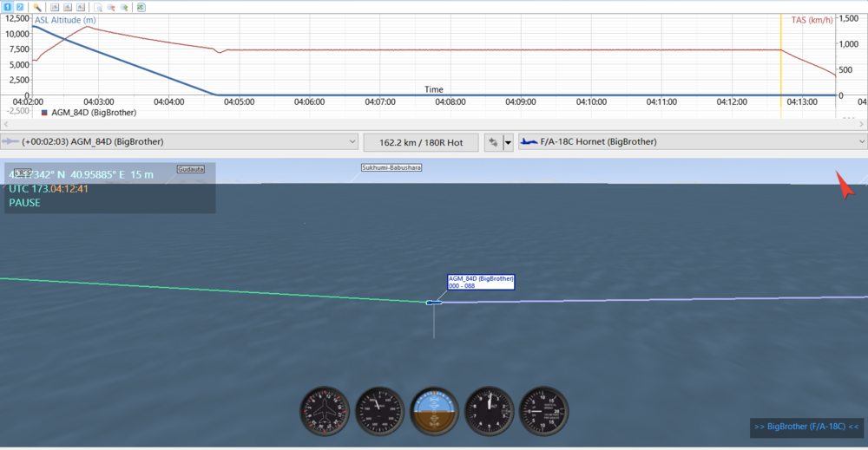Switch to chart layout 1
868x450 pixels.
tap(7, 7)
